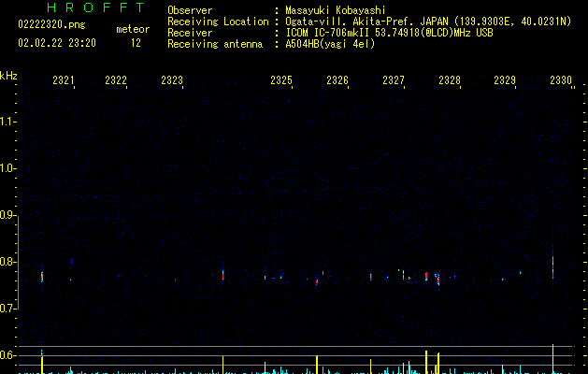Click the 1.1 kHz axis label
588x374 pixels.
coord(7,122)
